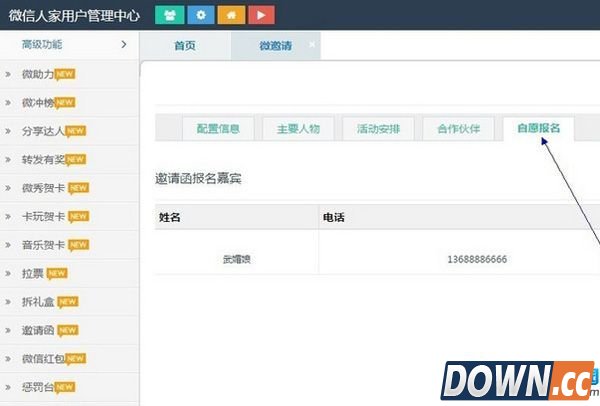Click the 微信人家用户管理中心 title
The width and height of the screenshot is (600, 406).
pyautogui.click(x=74, y=16)
